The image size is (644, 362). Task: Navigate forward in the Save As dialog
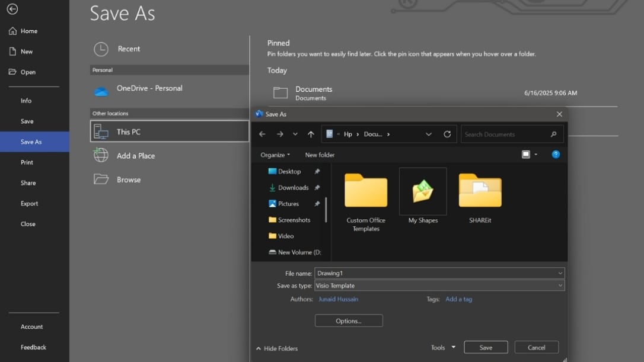click(280, 134)
